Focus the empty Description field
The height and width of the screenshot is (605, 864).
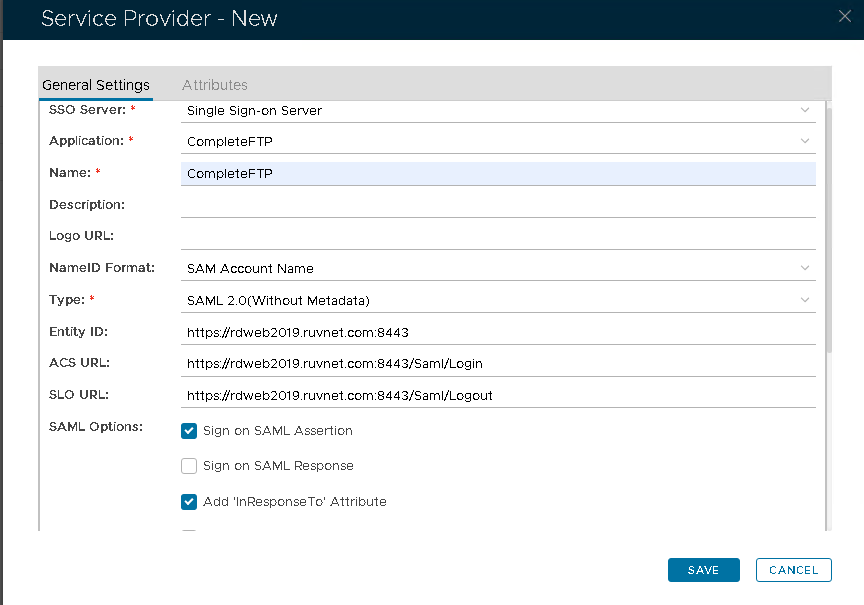[x=498, y=205]
